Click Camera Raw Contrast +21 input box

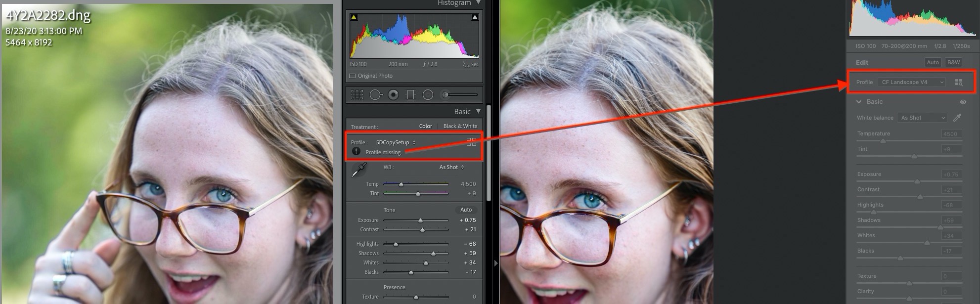click(951, 189)
